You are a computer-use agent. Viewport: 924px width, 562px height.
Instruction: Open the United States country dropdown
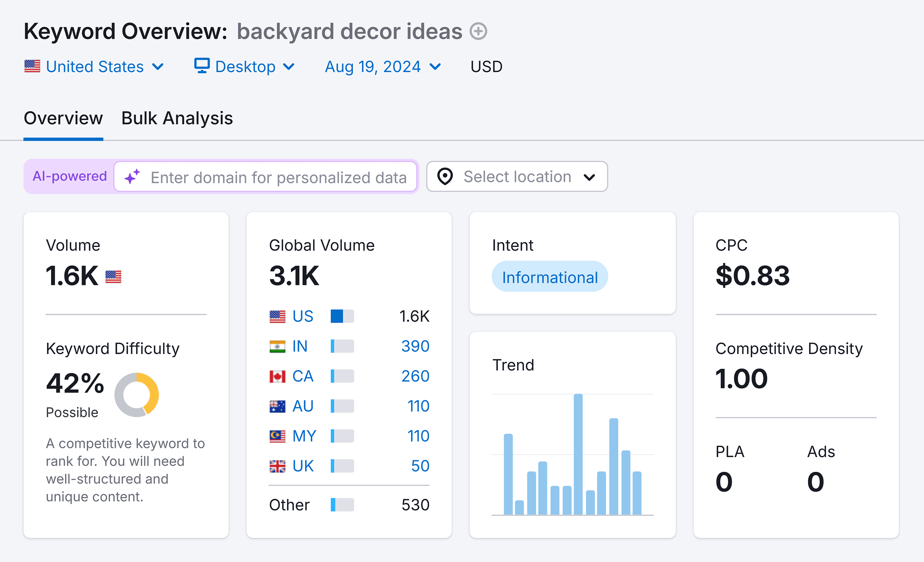tap(95, 67)
